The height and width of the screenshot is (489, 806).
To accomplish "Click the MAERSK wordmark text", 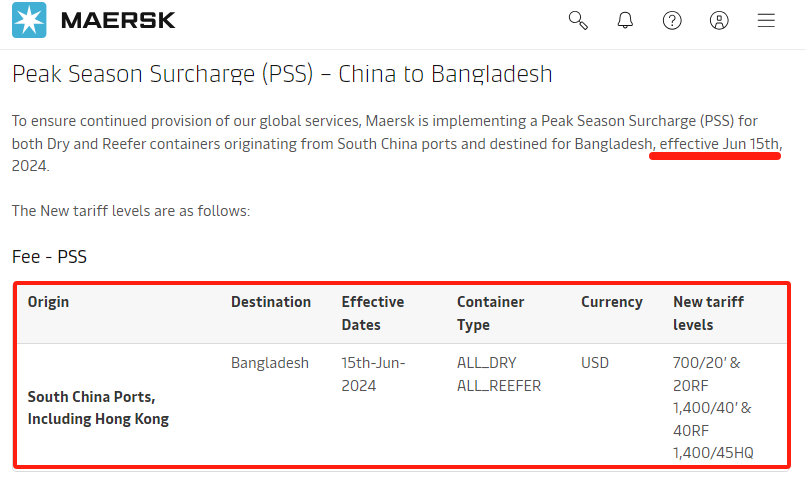I will (118, 20).
